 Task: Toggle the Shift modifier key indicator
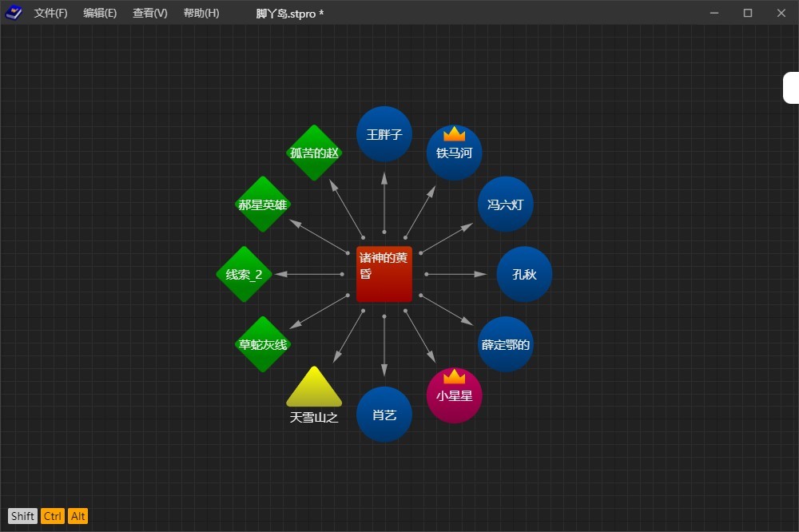[22, 516]
